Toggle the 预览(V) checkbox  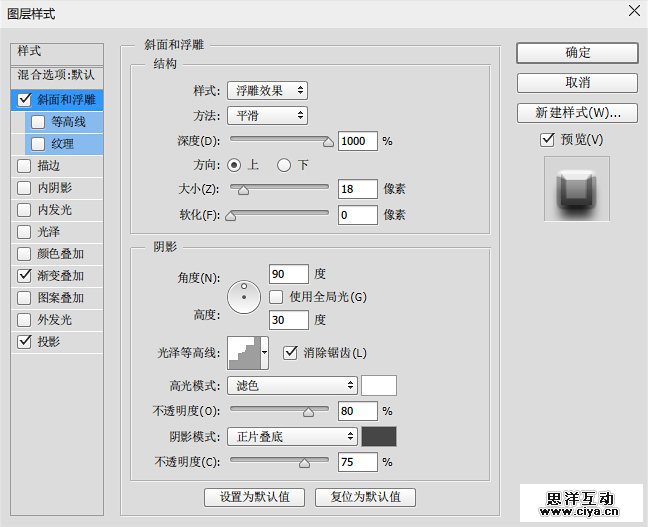click(547, 139)
